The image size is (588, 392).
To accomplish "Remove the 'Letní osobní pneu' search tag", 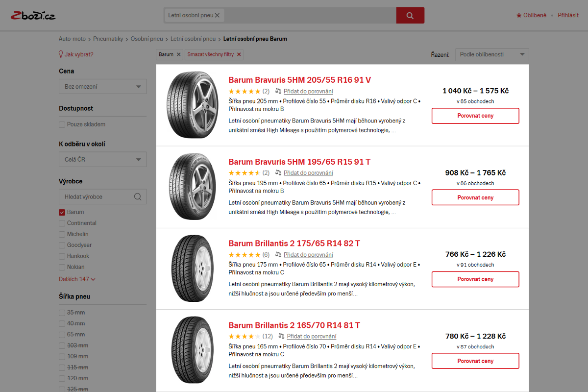I will (x=217, y=15).
